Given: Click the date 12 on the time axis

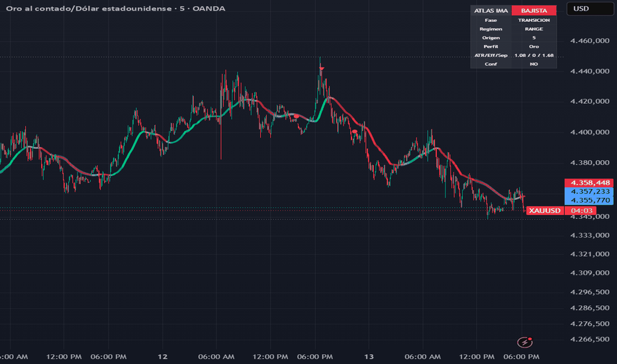Looking at the screenshot, I should (x=162, y=357).
